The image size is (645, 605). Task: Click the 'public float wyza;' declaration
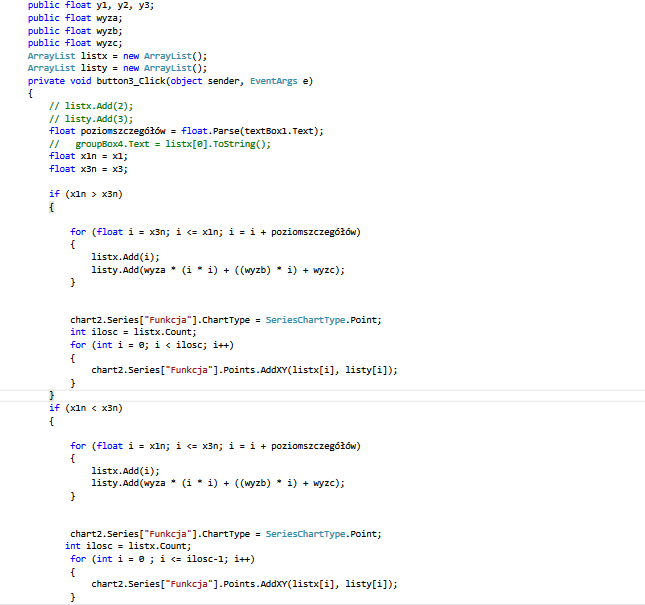point(75,18)
